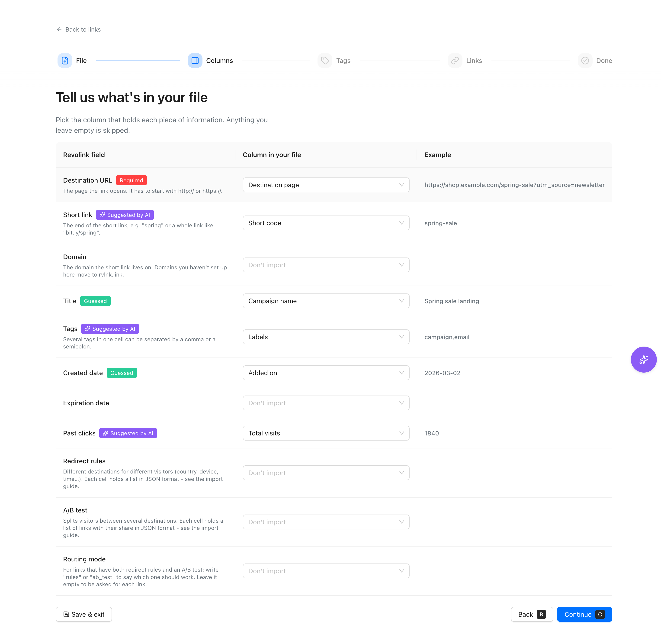Click the example value spring-sale

pyautogui.click(x=441, y=223)
